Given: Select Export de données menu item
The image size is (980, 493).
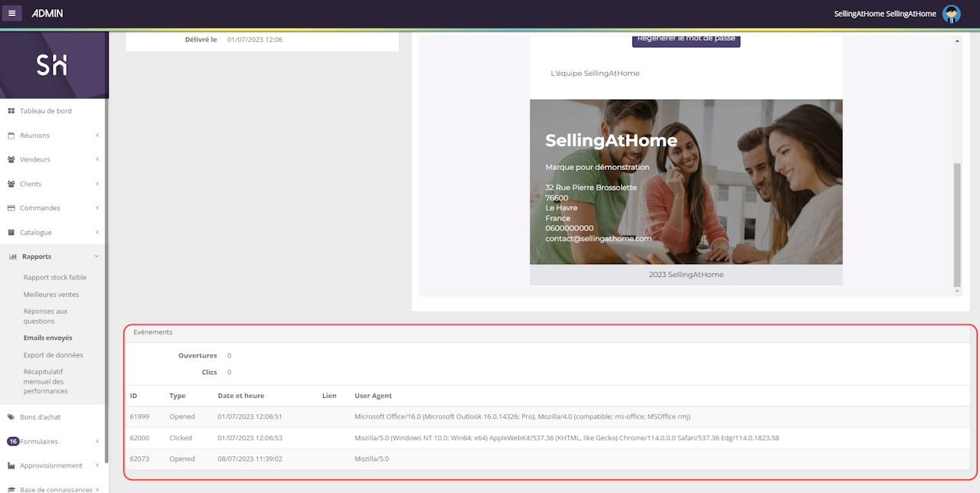Looking at the screenshot, I should tap(53, 355).
